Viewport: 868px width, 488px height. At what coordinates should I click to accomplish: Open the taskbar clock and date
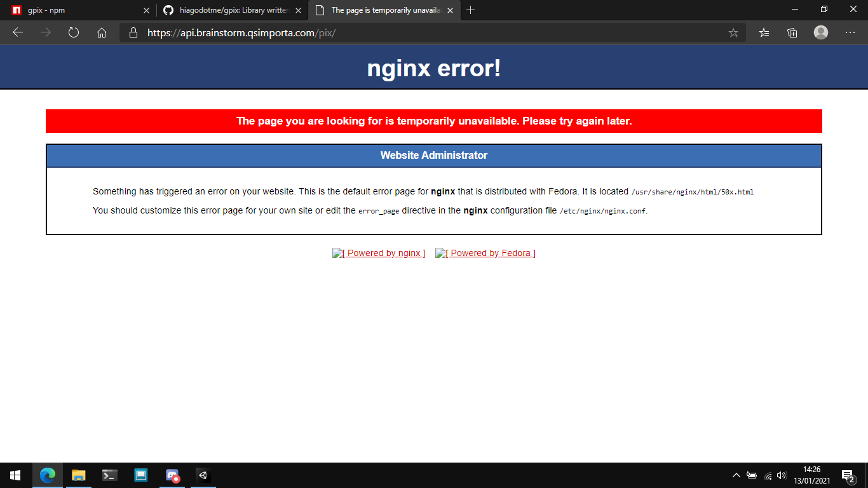[811, 475]
